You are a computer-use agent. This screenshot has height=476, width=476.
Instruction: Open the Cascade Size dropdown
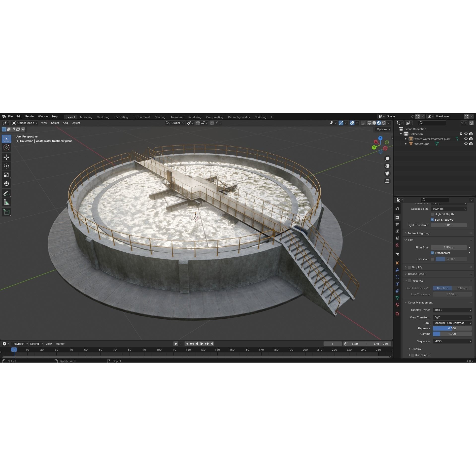449,208
